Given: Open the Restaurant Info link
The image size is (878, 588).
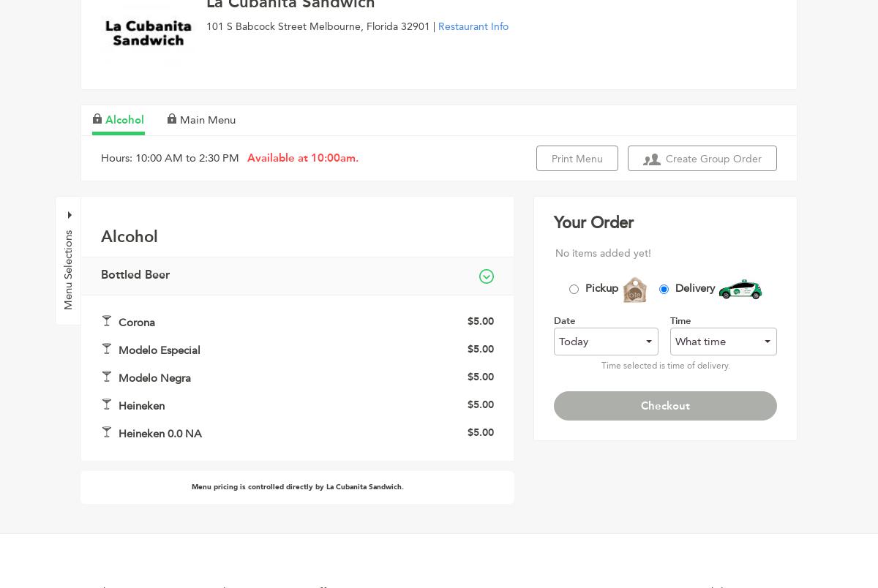Looking at the screenshot, I should pos(473,26).
